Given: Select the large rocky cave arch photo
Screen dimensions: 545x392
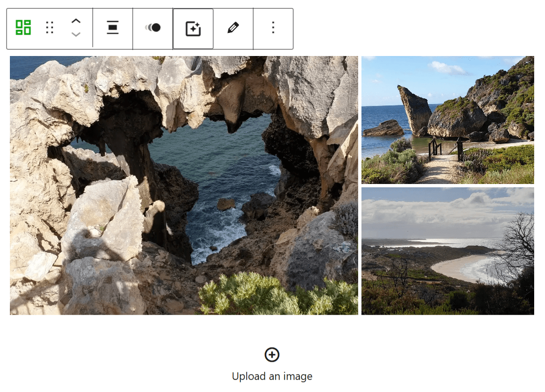Looking at the screenshot, I should click(184, 185).
